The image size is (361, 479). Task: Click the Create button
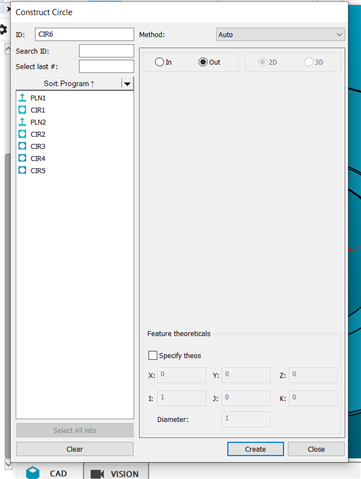point(255,449)
